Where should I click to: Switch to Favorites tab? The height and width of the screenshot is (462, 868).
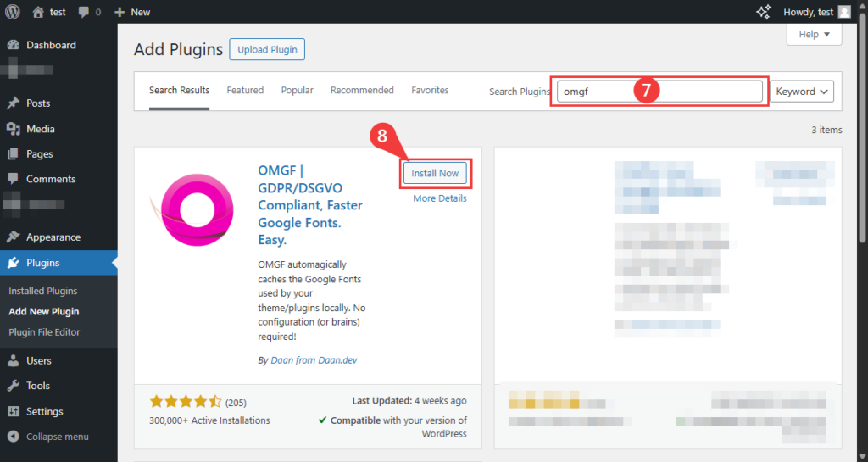[430, 90]
